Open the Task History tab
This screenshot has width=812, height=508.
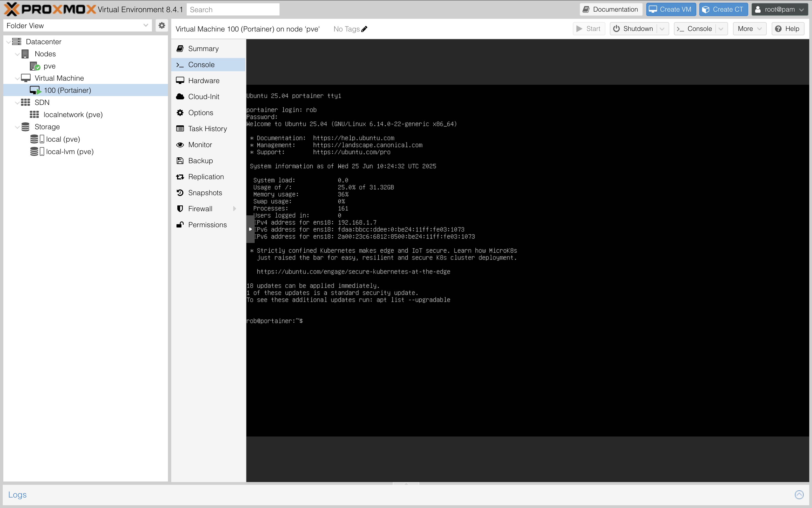(x=207, y=129)
